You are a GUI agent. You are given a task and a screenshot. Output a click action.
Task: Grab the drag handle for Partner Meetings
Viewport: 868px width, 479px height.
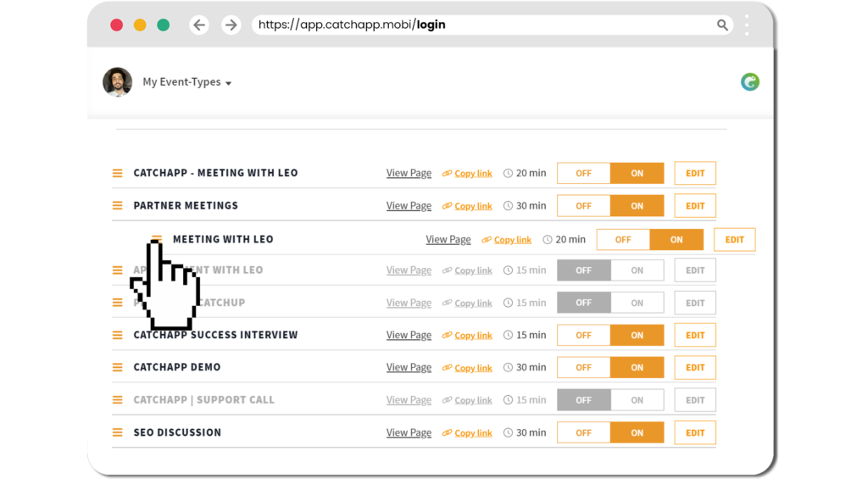[117, 205]
